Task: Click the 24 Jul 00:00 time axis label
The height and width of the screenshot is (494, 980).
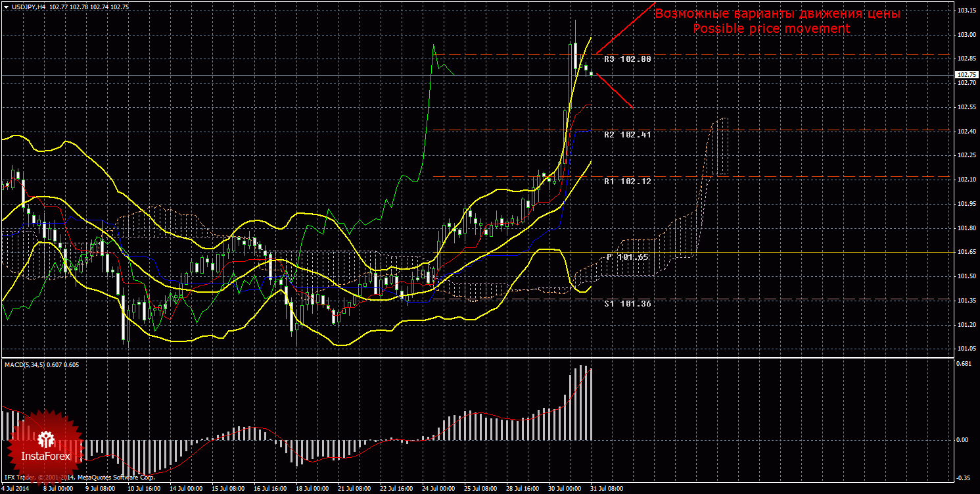Action: [x=438, y=489]
